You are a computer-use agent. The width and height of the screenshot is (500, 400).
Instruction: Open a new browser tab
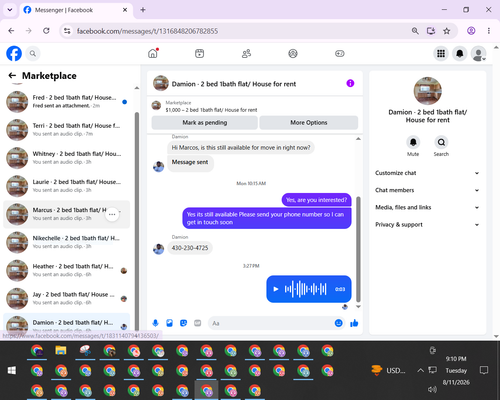(x=143, y=10)
